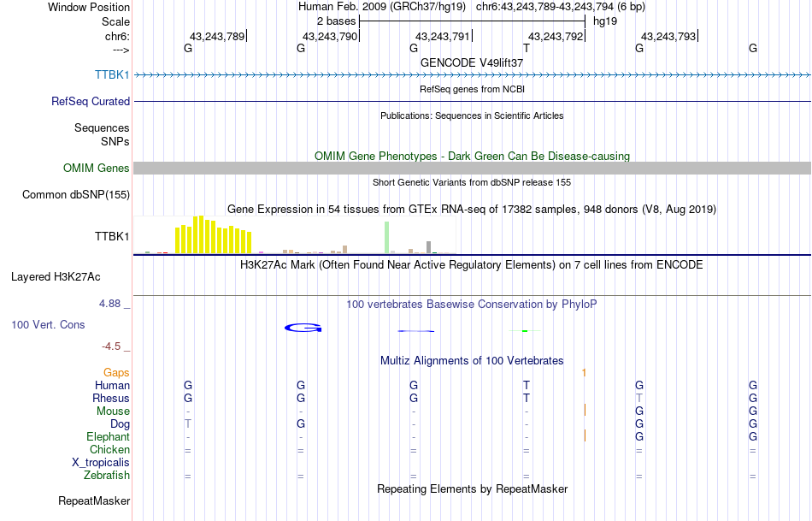Click position label 43,243,789
The image size is (812, 521).
point(217,36)
